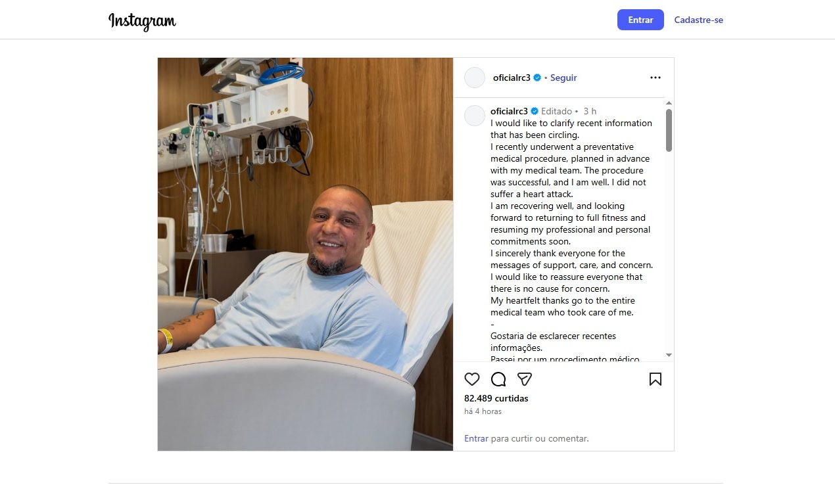Open comments via speech bubble icon

click(x=498, y=379)
